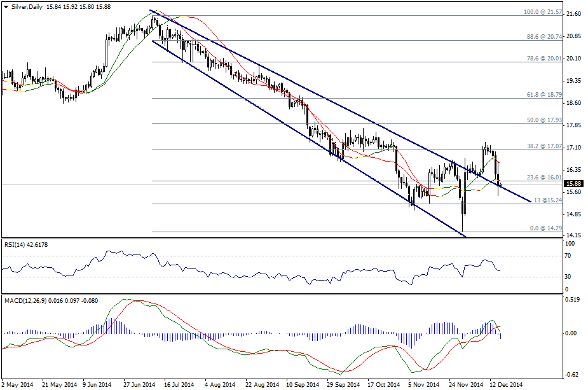Click the 88.6 @ 20.74 Fibonacci level
Viewport: 588px width, 390px height.
[x=544, y=38]
